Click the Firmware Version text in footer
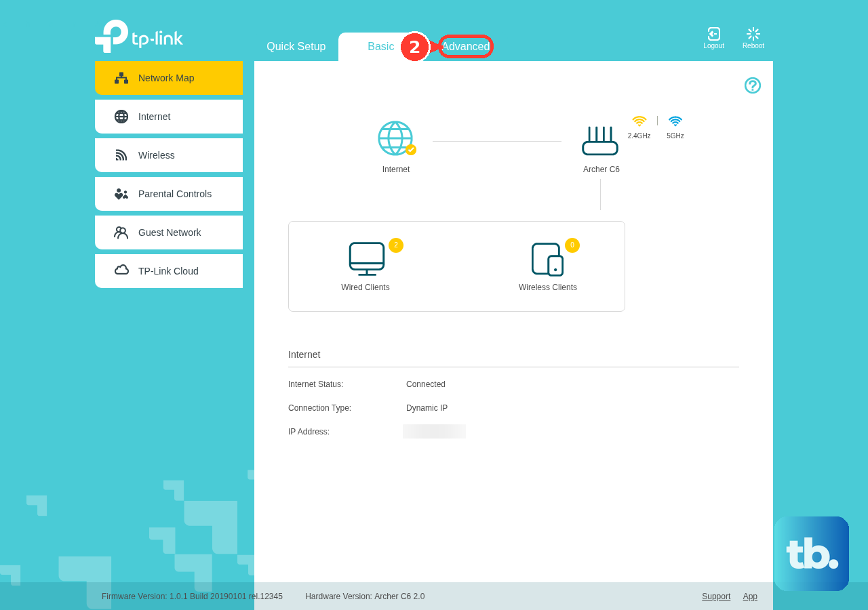The height and width of the screenshot is (610, 868). [x=192, y=596]
